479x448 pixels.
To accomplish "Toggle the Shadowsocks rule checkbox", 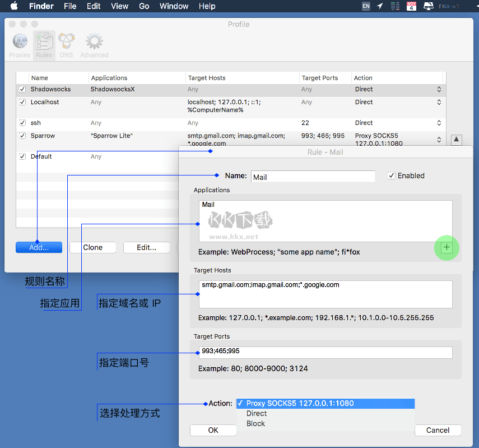I will point(22,89).
